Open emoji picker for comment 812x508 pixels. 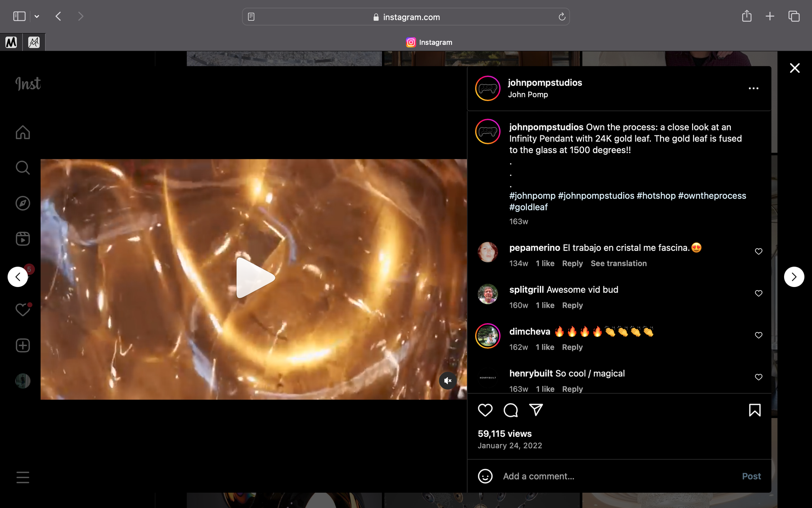pos(485,476)
